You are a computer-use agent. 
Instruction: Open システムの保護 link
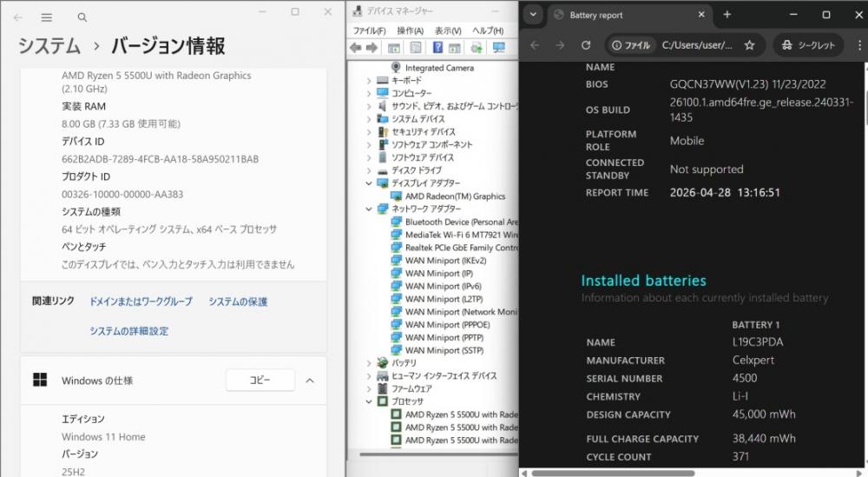(238, 301)
